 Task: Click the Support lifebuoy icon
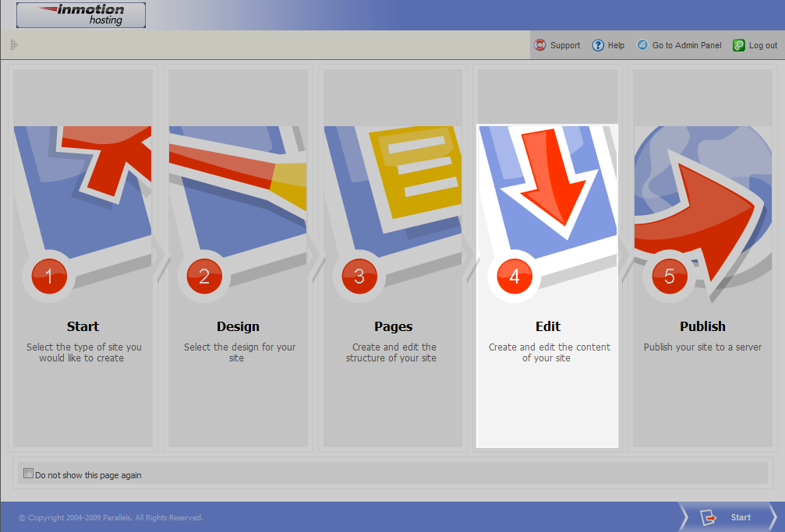pyautogui.click(x=540, y=45)
